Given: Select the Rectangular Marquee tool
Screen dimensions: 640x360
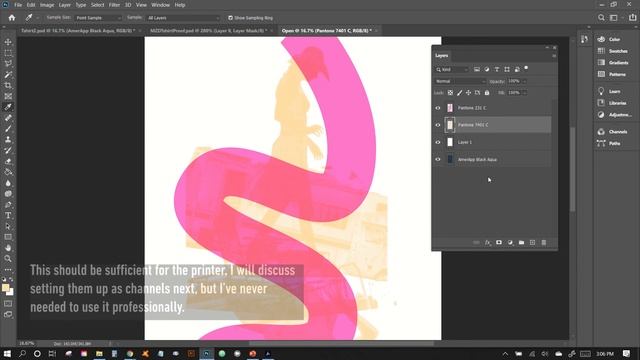Looking at the screenshot, I should (8, 53).
